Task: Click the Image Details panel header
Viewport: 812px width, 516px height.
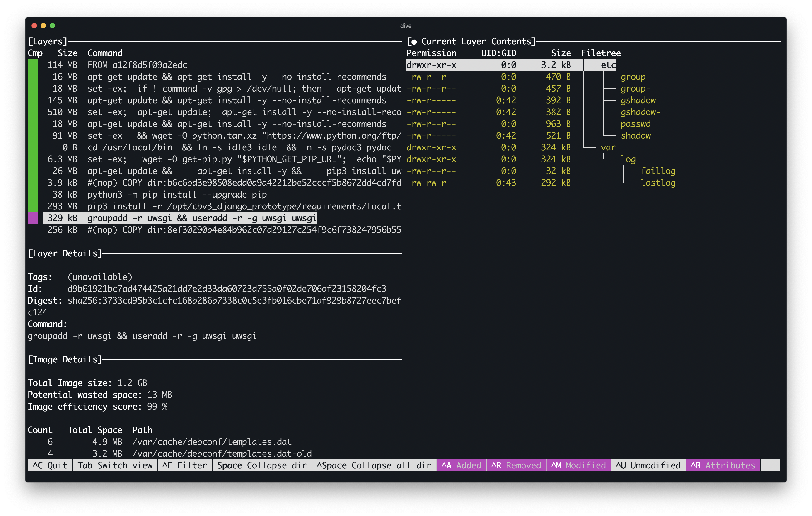Action: pyautogui.click(x=65, y=359)
